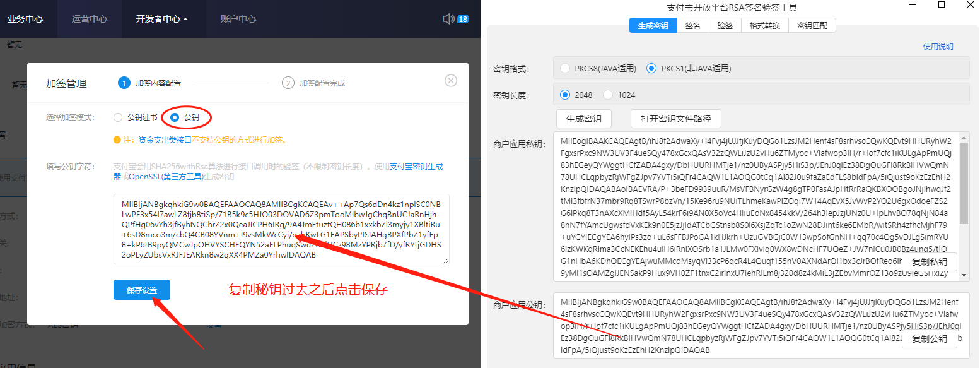The width and height of the screenshot is (980, 368).
Task: Set key length to 1024
Action: (608, 95)
